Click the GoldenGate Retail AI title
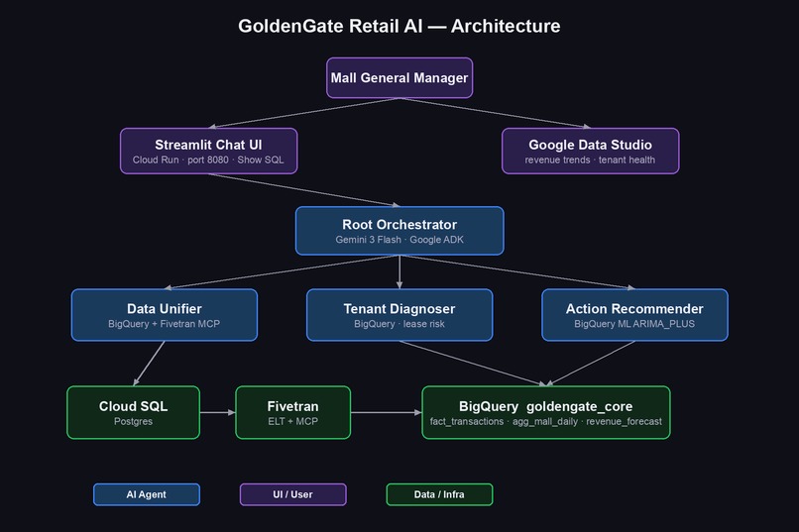The image size is (799, 532). (x=399, y=26)
